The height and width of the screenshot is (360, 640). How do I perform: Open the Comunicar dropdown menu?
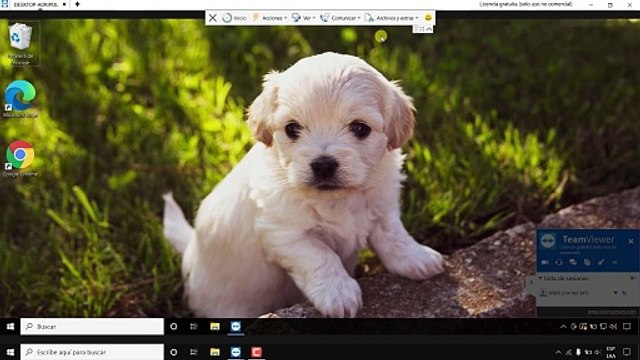pyautogui.click(x=340, y=18)
